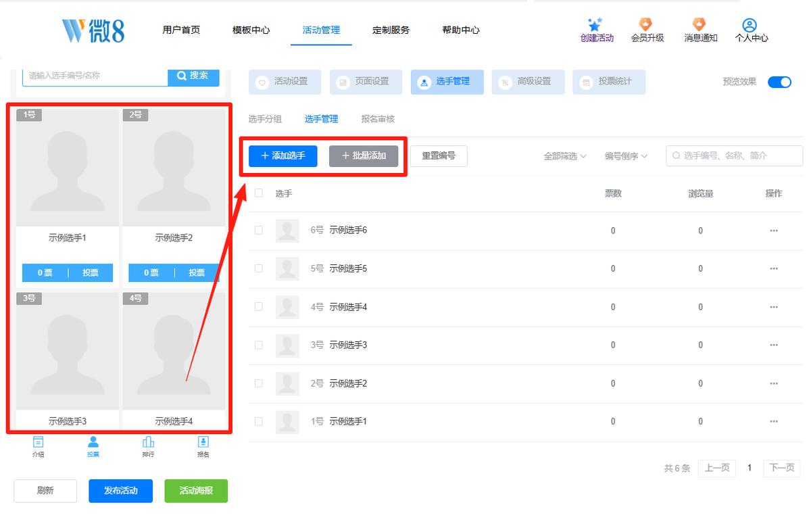
Task: Check the box for 示例选手5
Action: pos(258,268)
